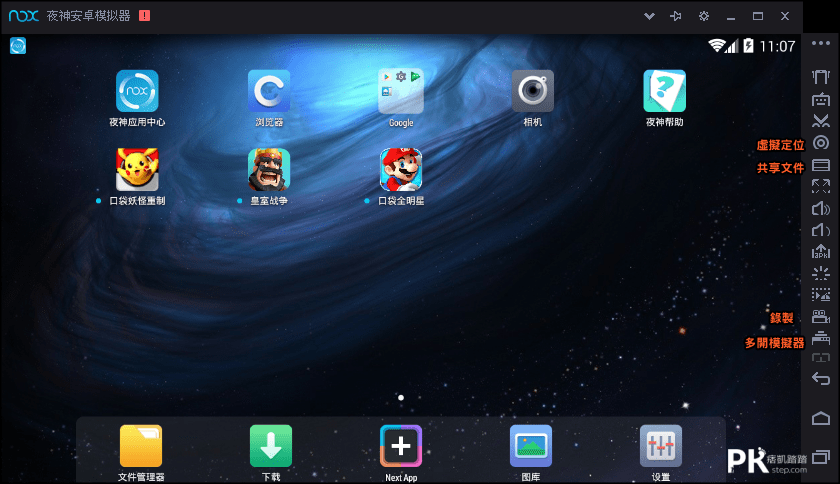
Task: Click the battery charging status icon
Action: tap(748, 46)
